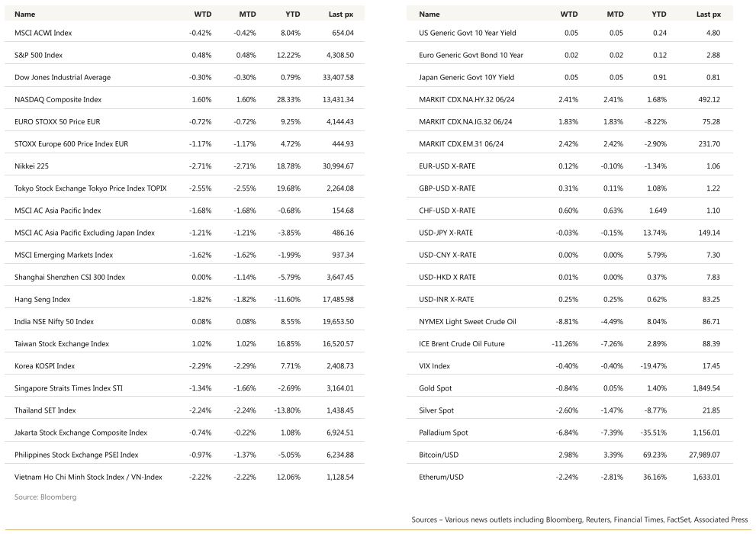Click the Vietnam Ho Chi Minh Stock Index row
The height and width of the screenshot is (534, 756).
(185, 477)
